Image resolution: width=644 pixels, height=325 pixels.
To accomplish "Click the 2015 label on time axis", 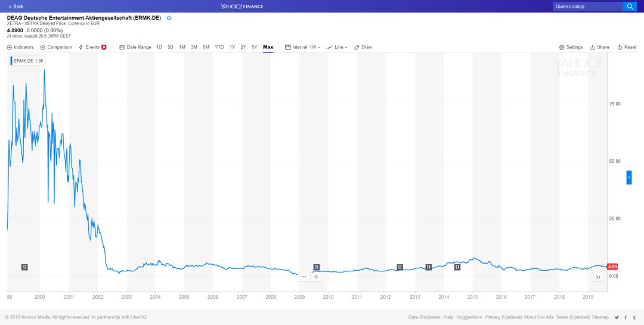I will click(472, 296).
